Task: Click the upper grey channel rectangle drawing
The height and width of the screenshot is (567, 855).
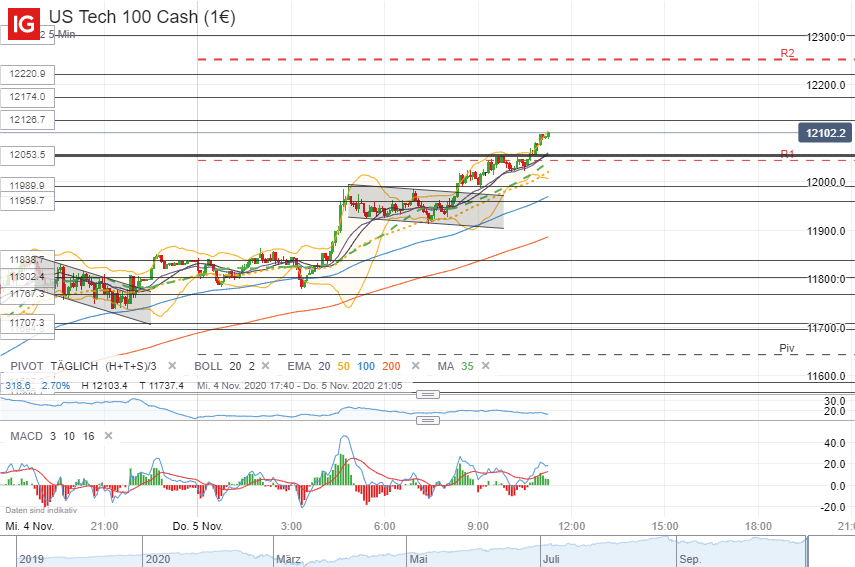Action: click(x=426, y=207)
